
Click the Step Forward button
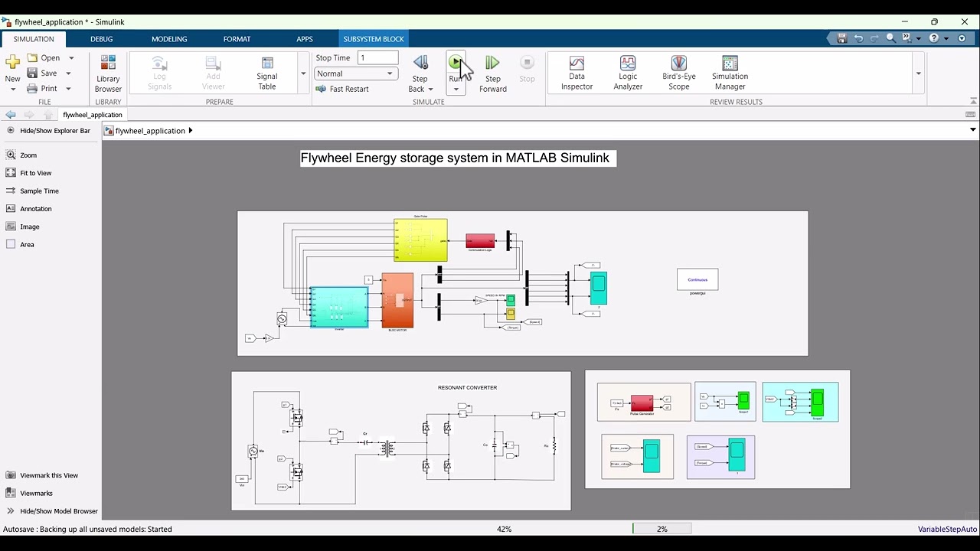pos(493,73)
